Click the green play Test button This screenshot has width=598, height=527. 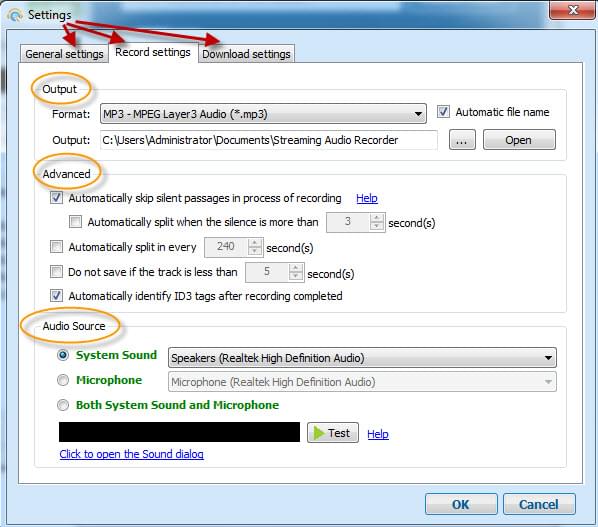(333, 433)
